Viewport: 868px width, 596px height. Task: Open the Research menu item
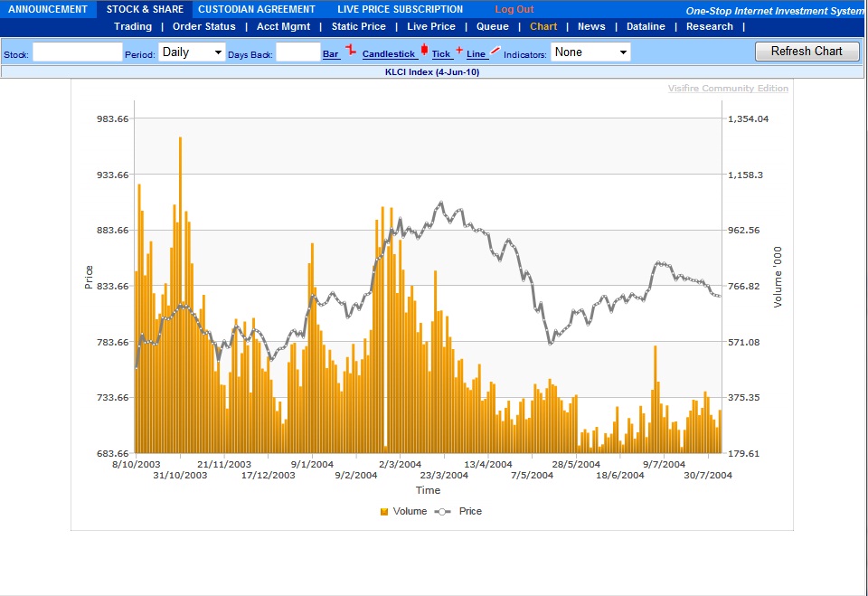(710, 26)
